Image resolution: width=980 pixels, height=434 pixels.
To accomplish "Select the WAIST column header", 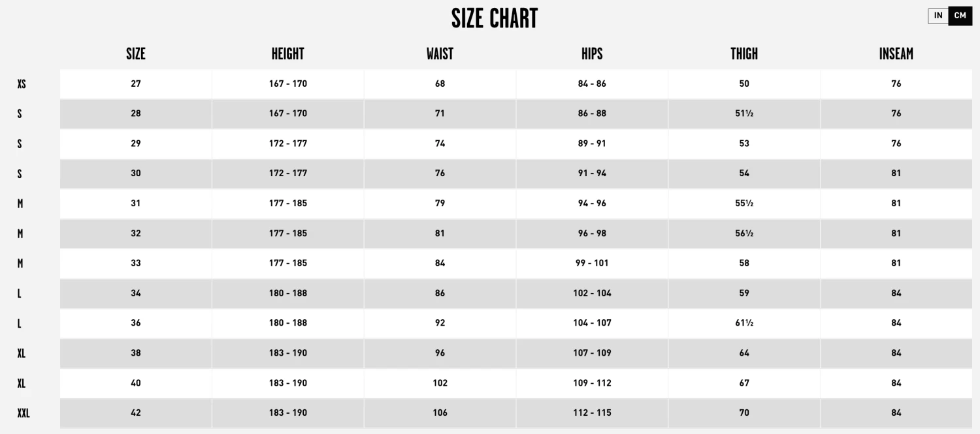I will [440, 54].
